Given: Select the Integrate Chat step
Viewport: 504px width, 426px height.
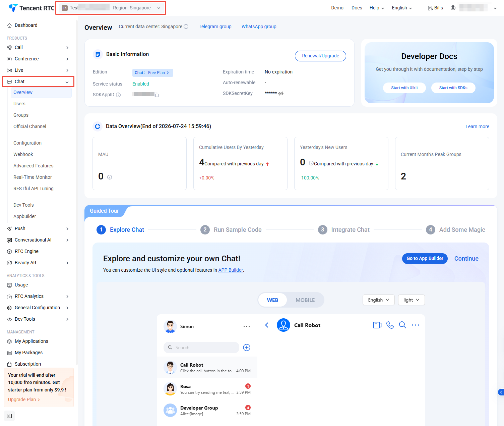Looking at the screenshot, I should (344, 229).
